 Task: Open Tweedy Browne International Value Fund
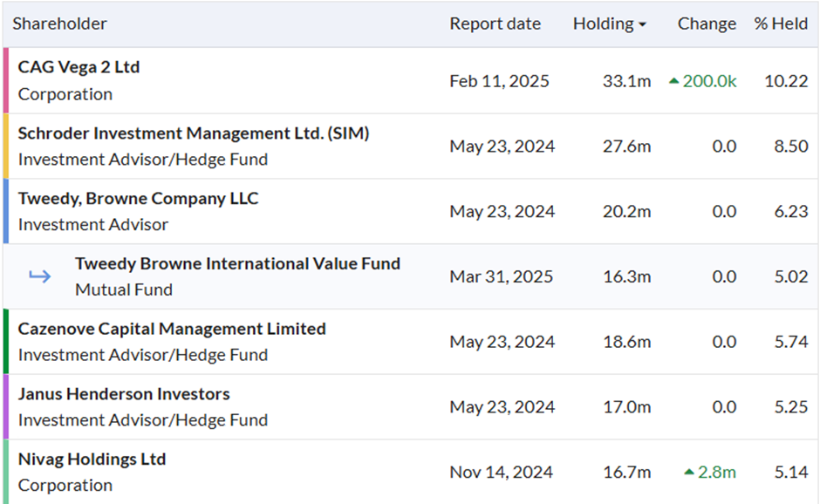237,263
